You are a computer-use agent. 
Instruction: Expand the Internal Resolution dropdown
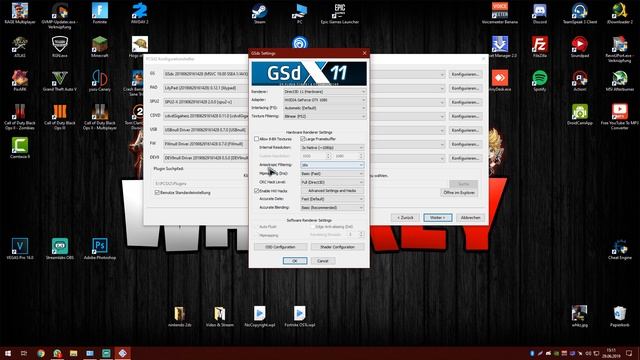pos(332,147)
